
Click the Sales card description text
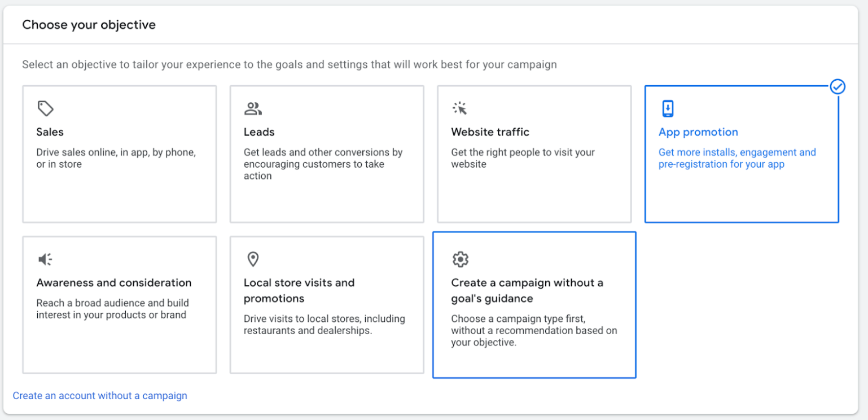(x=116, y=158)
